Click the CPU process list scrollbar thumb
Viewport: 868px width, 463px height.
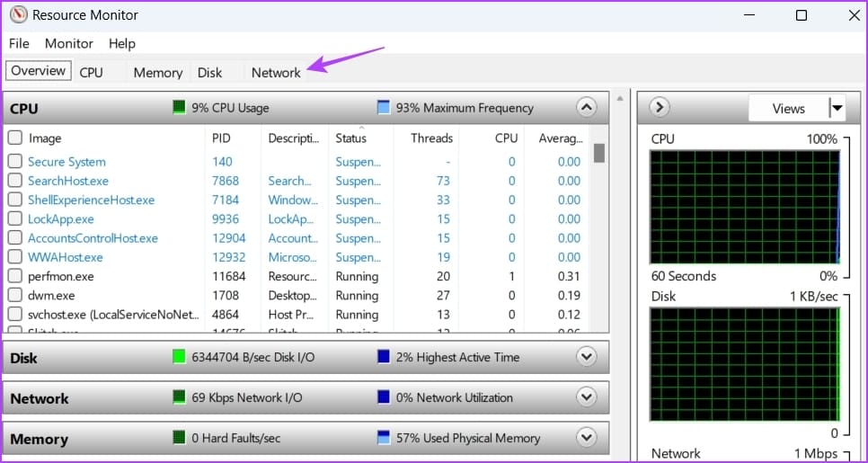(598, 153)
